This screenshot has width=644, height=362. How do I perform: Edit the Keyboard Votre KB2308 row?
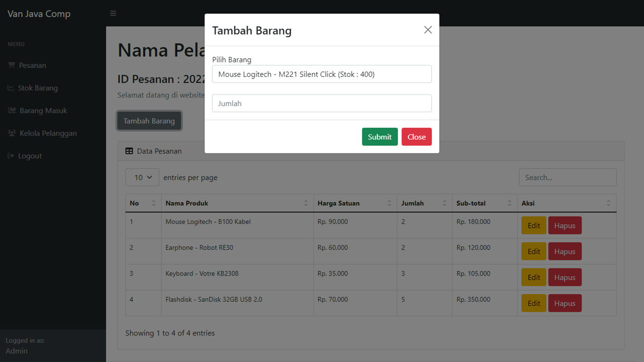coord(533,277)
